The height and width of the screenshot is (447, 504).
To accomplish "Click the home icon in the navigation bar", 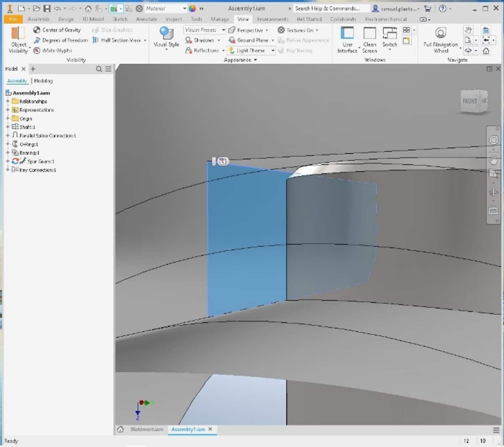I will tap(486, 50).
